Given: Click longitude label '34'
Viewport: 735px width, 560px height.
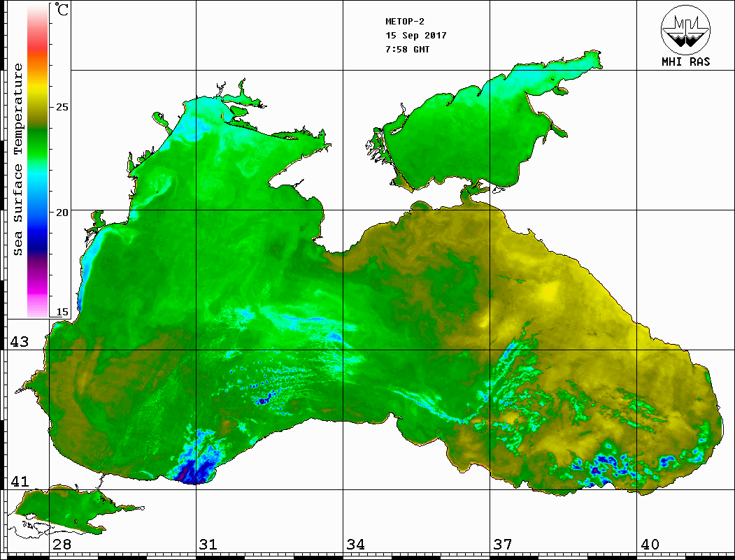Looking at the screenshot, I should (x=356, y=544).
